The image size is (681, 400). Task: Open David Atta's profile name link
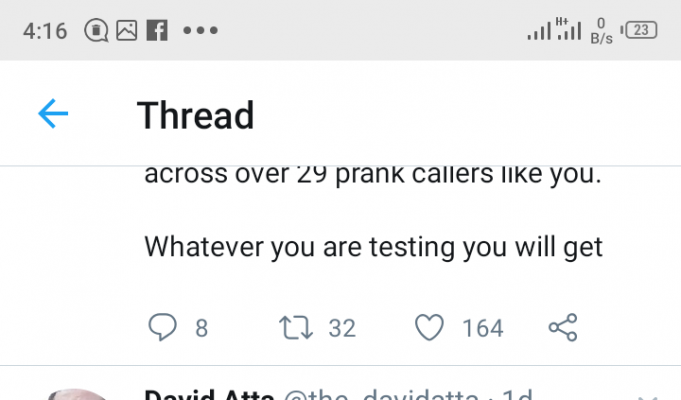[209, 394]
